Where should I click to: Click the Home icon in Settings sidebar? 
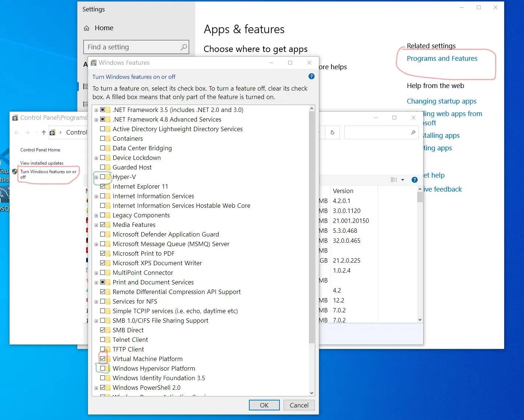(x=87, y=28)
